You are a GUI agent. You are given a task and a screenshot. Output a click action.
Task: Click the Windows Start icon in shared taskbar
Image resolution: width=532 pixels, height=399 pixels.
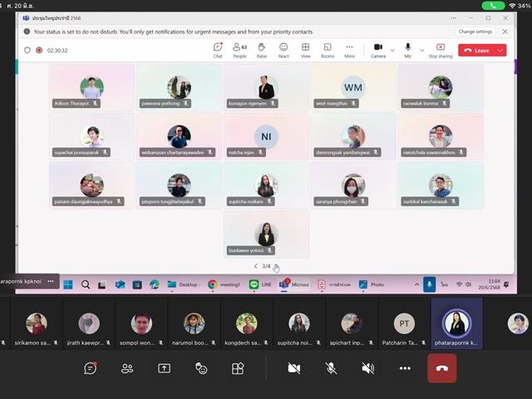click(x=68, y=284)
